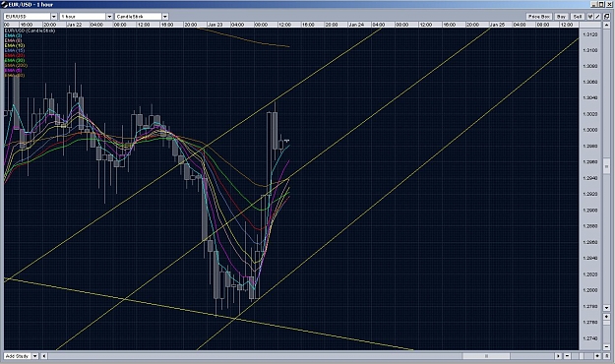
Task: Close the EUR/USD chart window
Action: pos(609,4)
